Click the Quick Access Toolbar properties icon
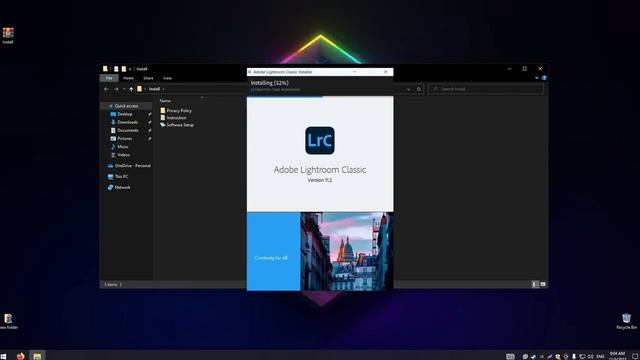This screenshot has width=640, height=360. coord(116,69)
